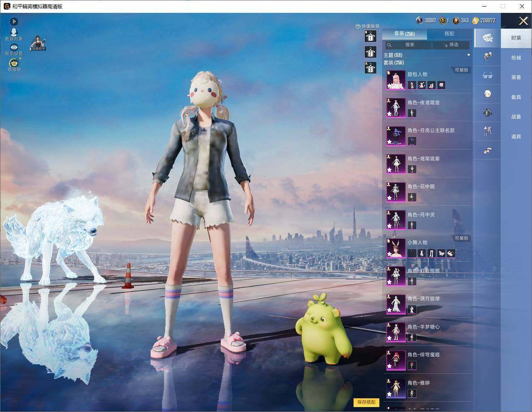Click the 角色-雅婷 outfit name
This screenshot has height=412, width=532.
tap(419, 383)
